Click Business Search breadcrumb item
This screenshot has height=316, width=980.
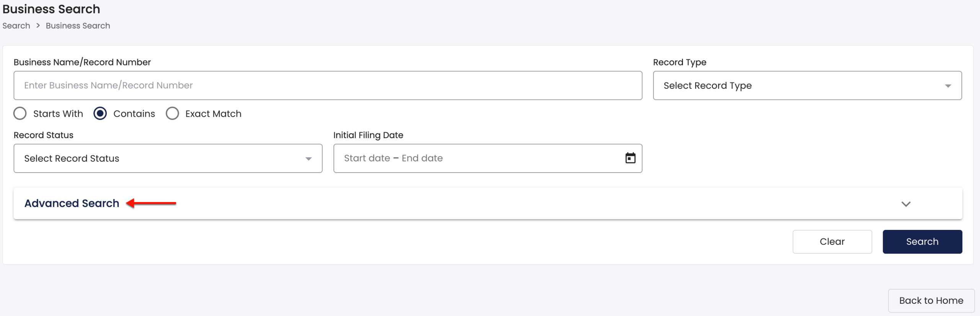(x=78, y=26)
